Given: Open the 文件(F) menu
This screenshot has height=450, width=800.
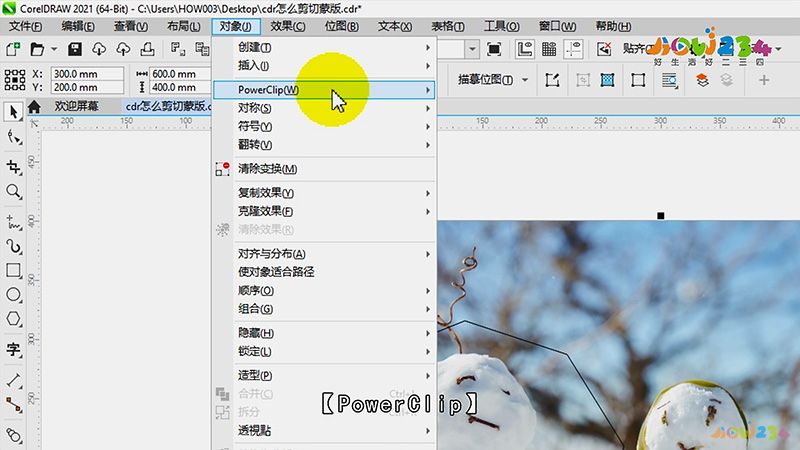Looking at the screenshot, I should pyautogui.click(x=26, y=26).
